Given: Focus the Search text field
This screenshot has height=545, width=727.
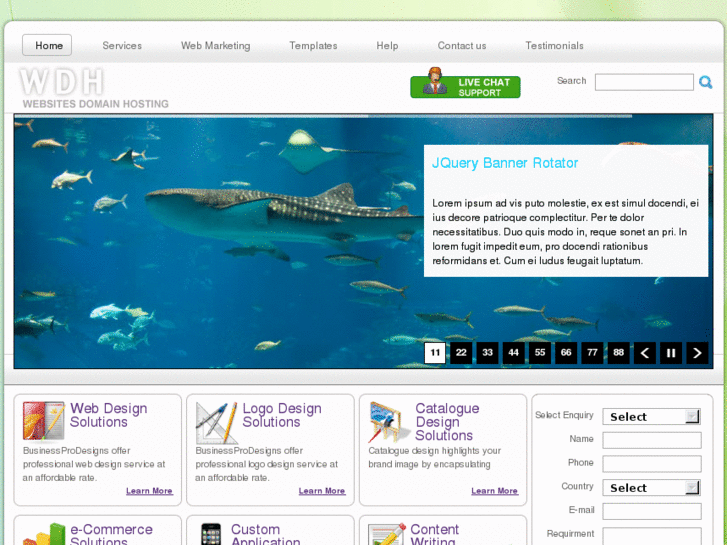Looking at the screenshot, I should [x=644, y=82].
